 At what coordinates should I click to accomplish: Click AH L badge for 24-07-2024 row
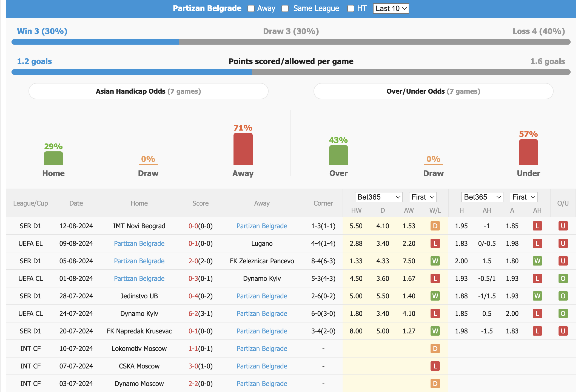[x=537, y=313]
